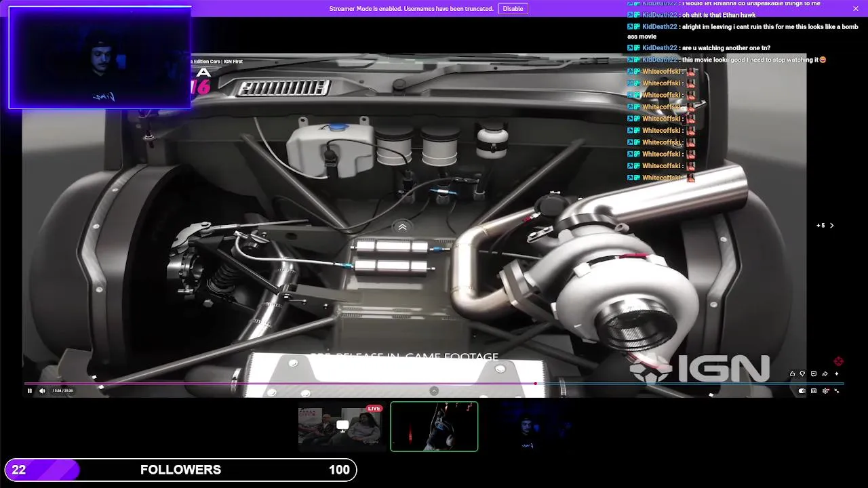Pause the video playback
Viewport: 868px width, 488px height.
point(29,390)
